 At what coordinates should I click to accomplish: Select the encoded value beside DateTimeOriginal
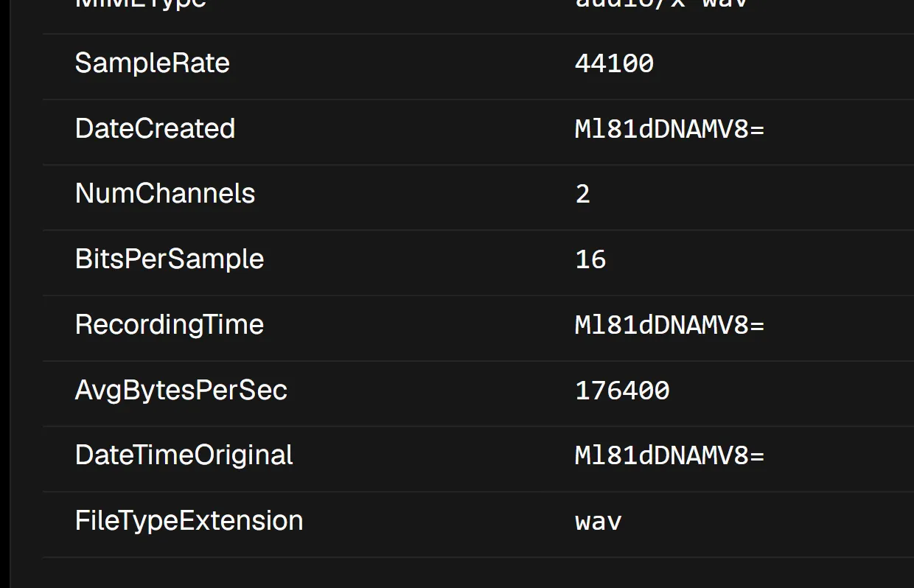[x=669, y=455]
